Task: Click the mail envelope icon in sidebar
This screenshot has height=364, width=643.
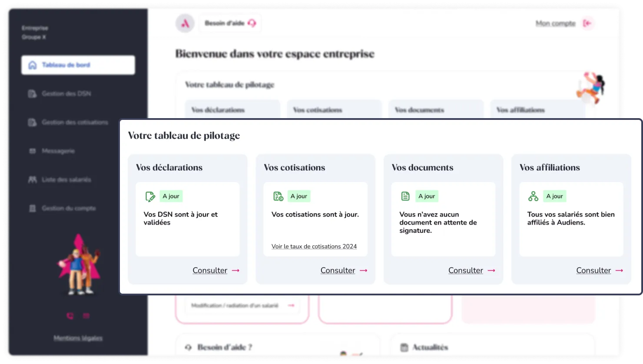Action: (86, 316)
